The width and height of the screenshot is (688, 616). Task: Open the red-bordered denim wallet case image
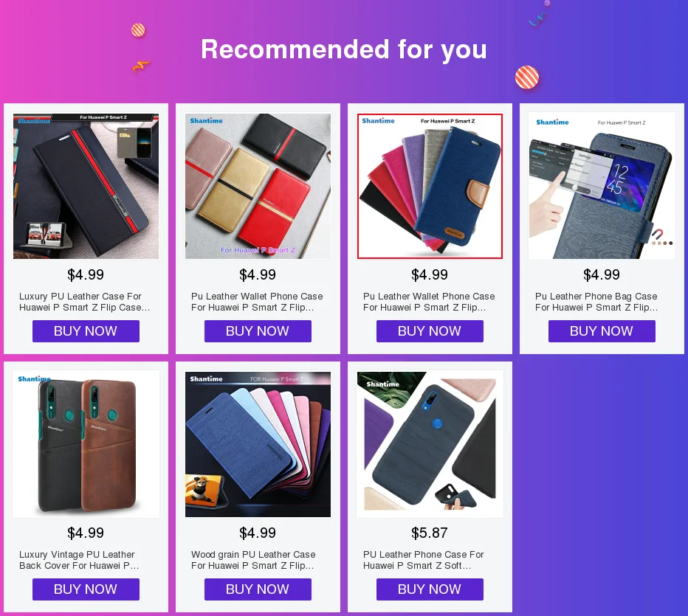point(430,186)
